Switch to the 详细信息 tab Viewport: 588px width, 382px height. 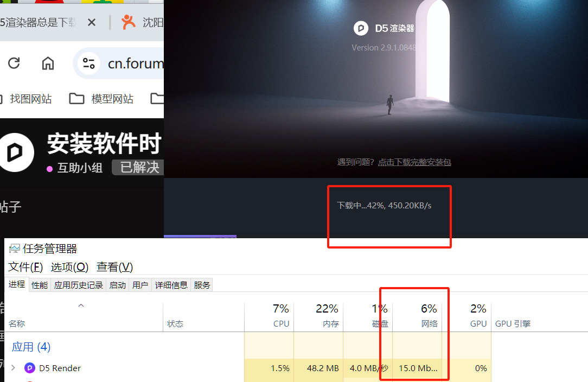point(171,285)
